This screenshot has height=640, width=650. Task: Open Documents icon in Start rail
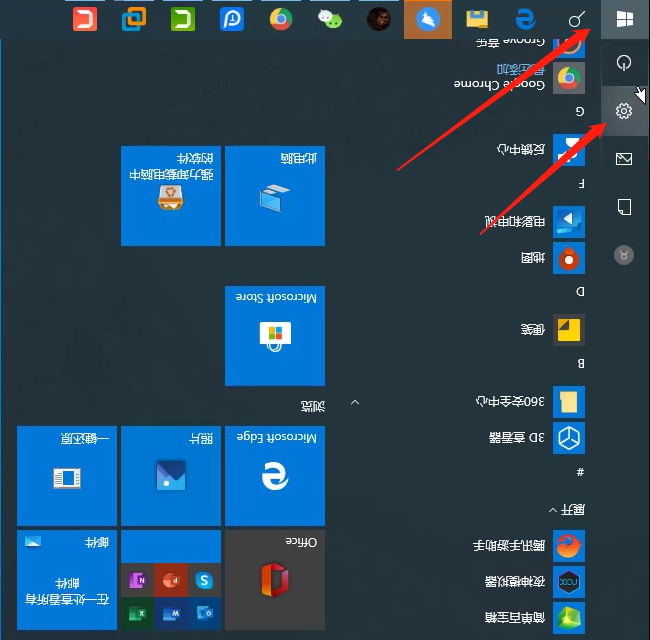pos(624,207)
